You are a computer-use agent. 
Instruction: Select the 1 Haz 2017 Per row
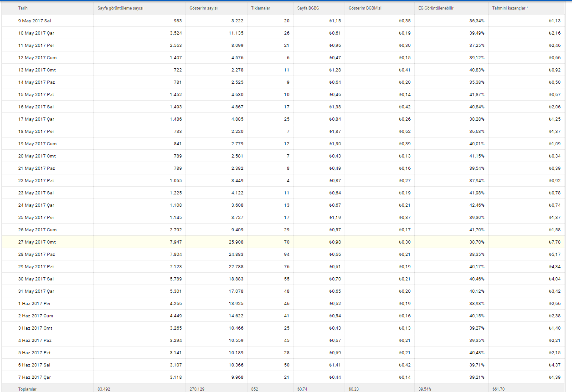[x=286, y=303]
